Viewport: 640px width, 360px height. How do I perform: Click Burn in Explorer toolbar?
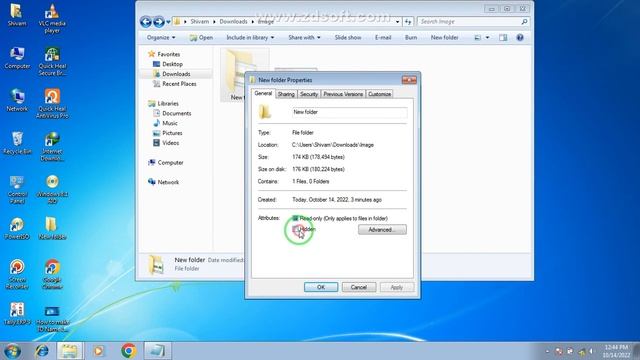click(x=411, y=38)
